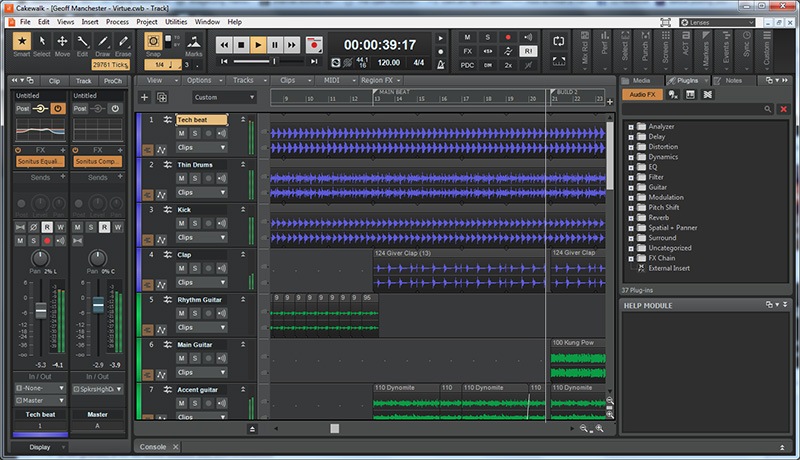The width and height of the screenshot is (800, 460).
Task: Jump to project start
Action: 224,62
